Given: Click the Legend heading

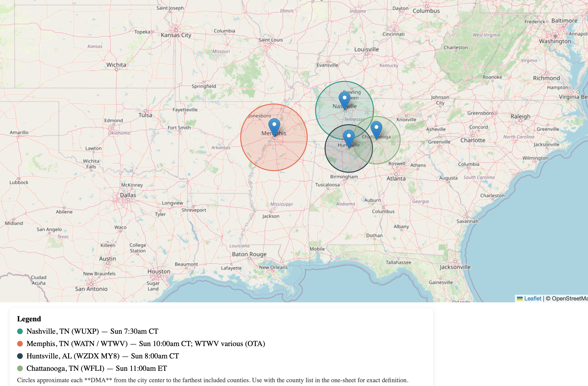Looking at the screenshot, I should pyautogui.click(x=29, y=319).
